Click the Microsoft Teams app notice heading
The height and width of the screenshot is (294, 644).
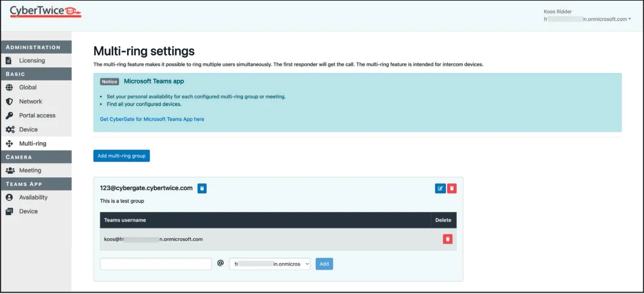[154, 81]
